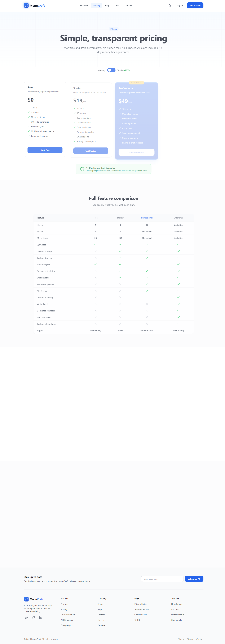Open the Partners footer link
The width and height of the screenshot is (225, 644).
point(101,625)
